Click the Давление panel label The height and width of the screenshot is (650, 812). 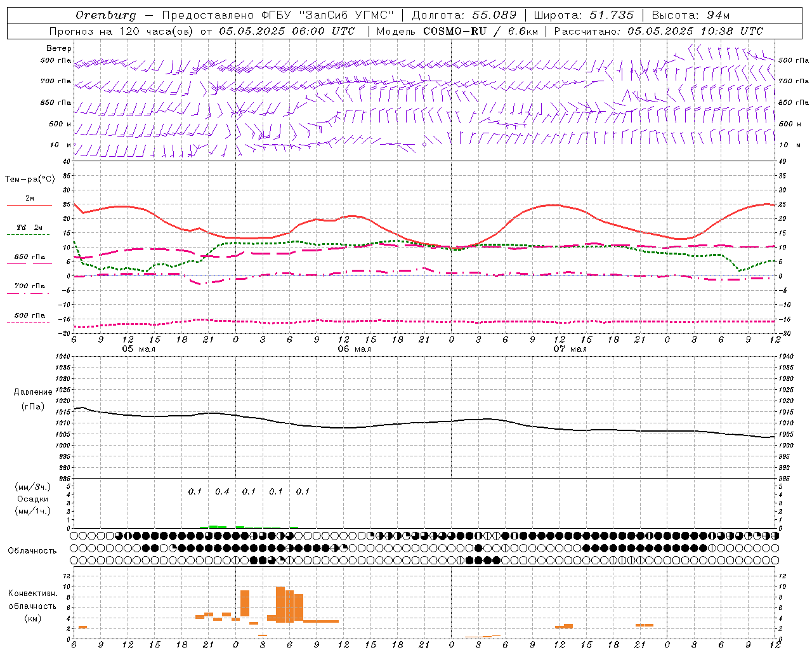click(x=33, y=392)
